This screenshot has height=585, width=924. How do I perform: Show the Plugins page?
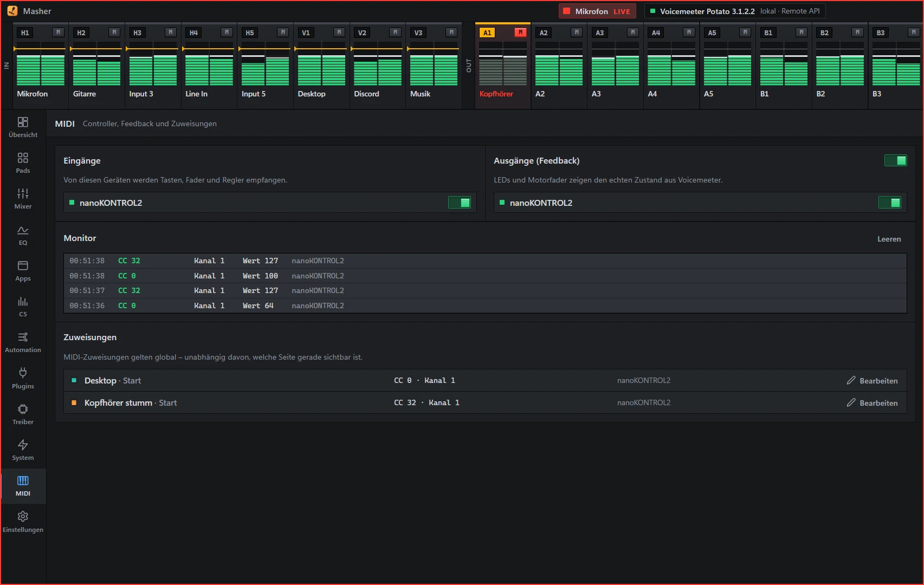click(x=23, y=379)
